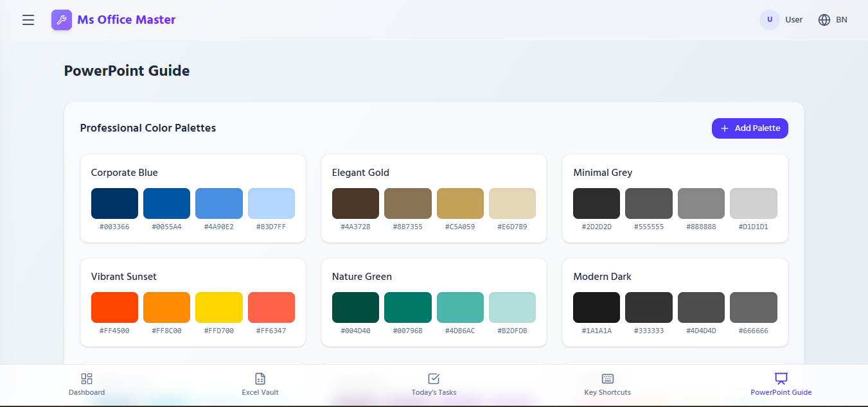Click the Nature Green palette title
Viewport: 868px width, 407px height.
pos(362,277)
